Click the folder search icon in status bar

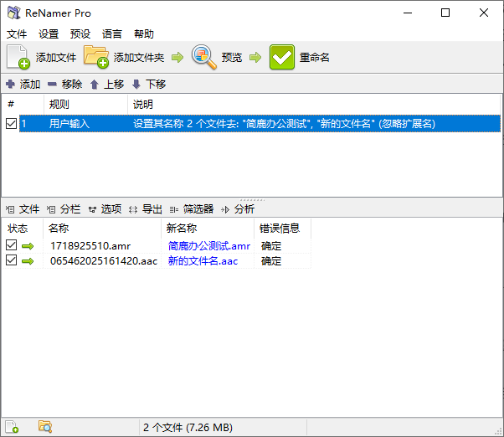coord(45,427)
